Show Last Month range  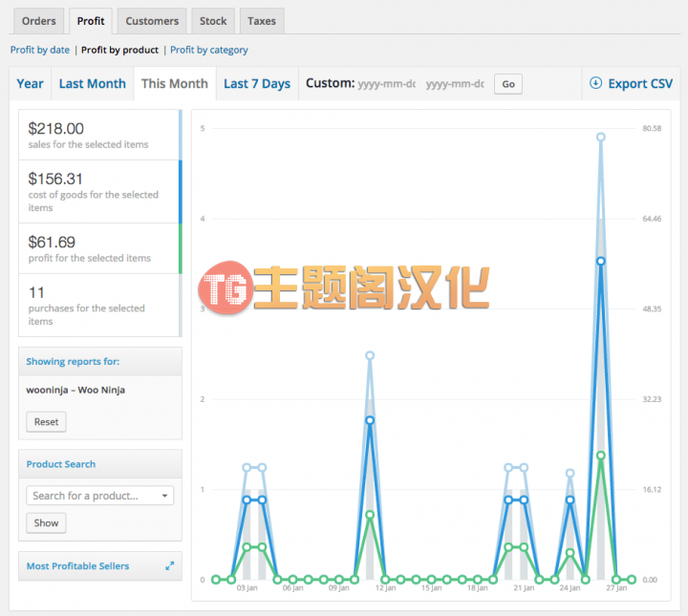[93, 84]
